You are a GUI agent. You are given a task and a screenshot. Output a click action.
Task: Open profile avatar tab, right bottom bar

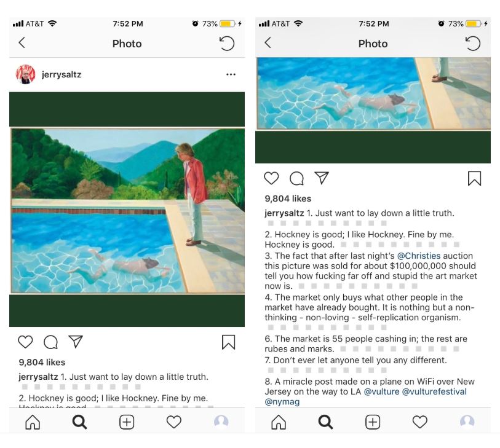point(467,421)
